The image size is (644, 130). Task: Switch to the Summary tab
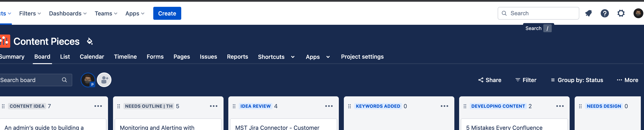pos(12,57)
